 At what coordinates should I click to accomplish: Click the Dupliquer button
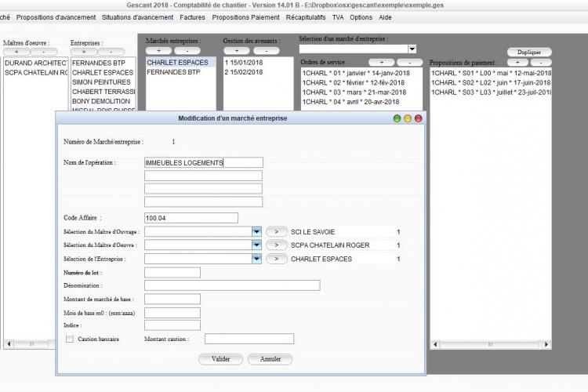click(x=529, y=53)
